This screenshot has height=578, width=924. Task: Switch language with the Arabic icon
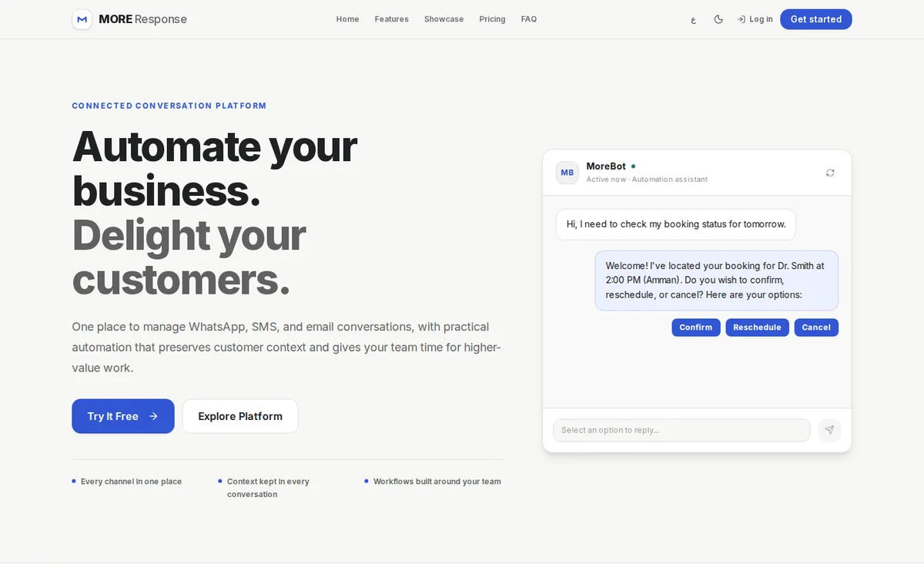tap(693, 20)
